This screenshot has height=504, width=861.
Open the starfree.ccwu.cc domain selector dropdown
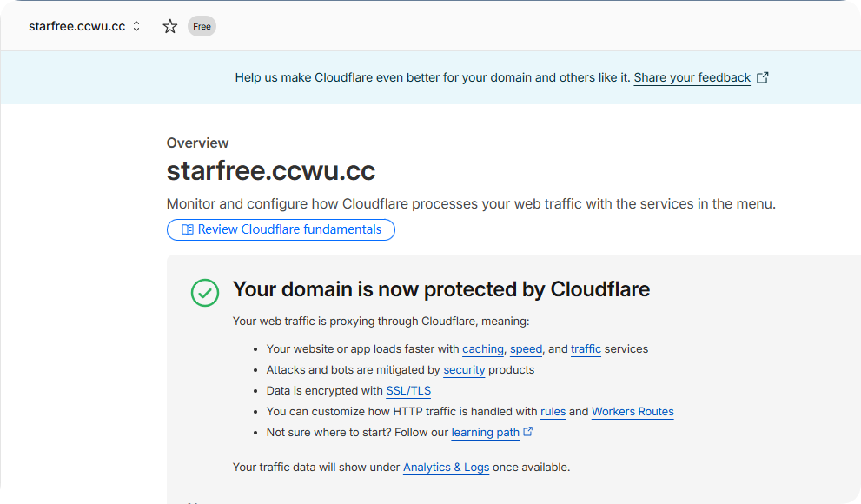83,26
